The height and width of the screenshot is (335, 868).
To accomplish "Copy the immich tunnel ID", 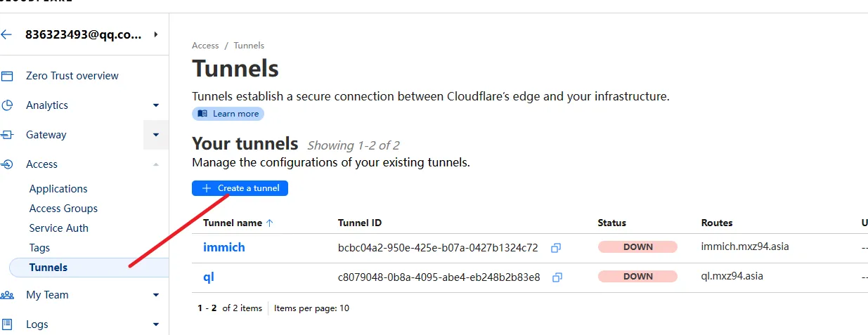I will point(556,248).
